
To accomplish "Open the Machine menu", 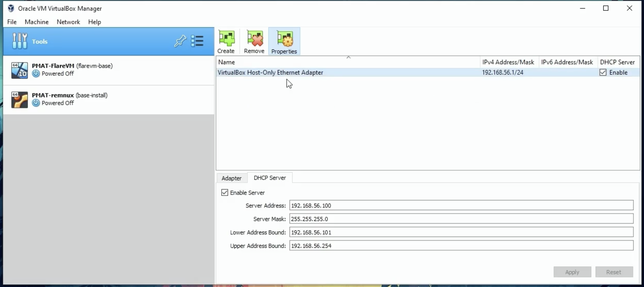I will (x=37, y=22).
